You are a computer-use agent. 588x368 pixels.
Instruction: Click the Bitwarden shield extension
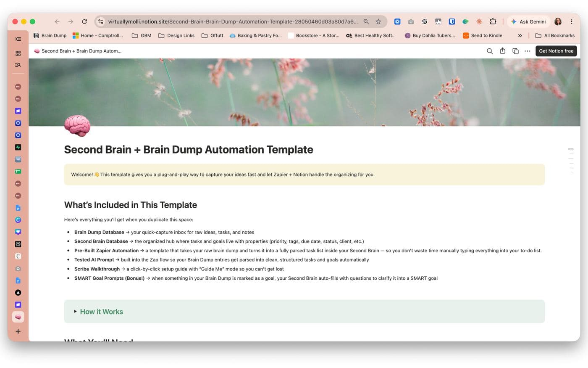[x=452, y=21]
